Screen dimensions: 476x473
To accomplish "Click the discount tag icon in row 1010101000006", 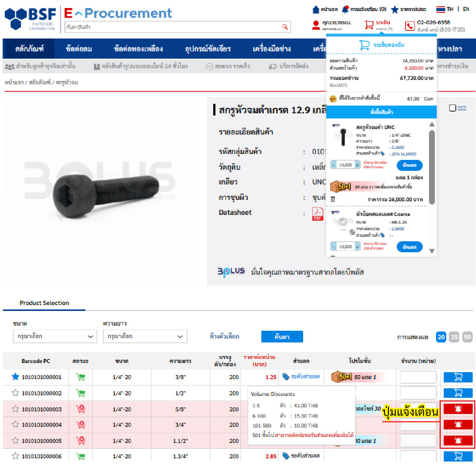I will coord(286,456).
